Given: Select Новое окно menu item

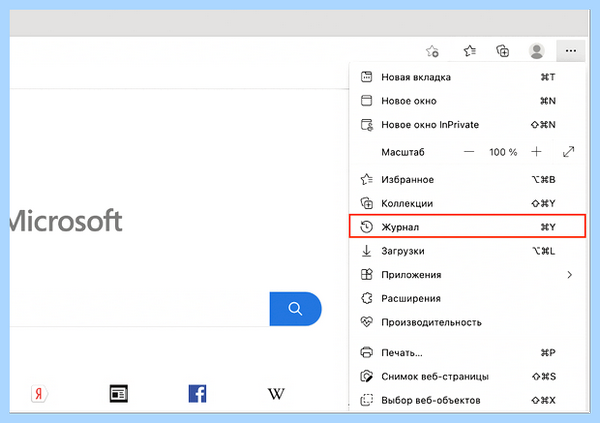Looking at the screenshot, I should point(468,101).
